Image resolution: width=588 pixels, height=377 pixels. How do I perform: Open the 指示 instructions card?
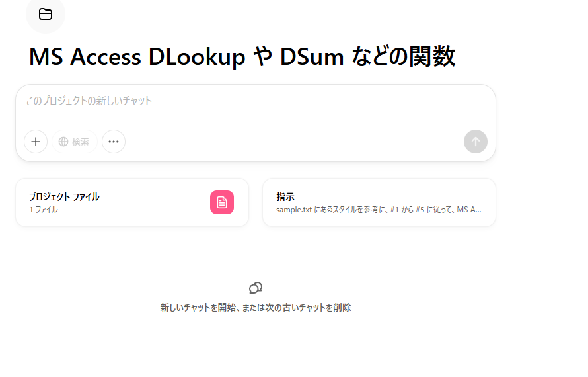tap(379, 202)
